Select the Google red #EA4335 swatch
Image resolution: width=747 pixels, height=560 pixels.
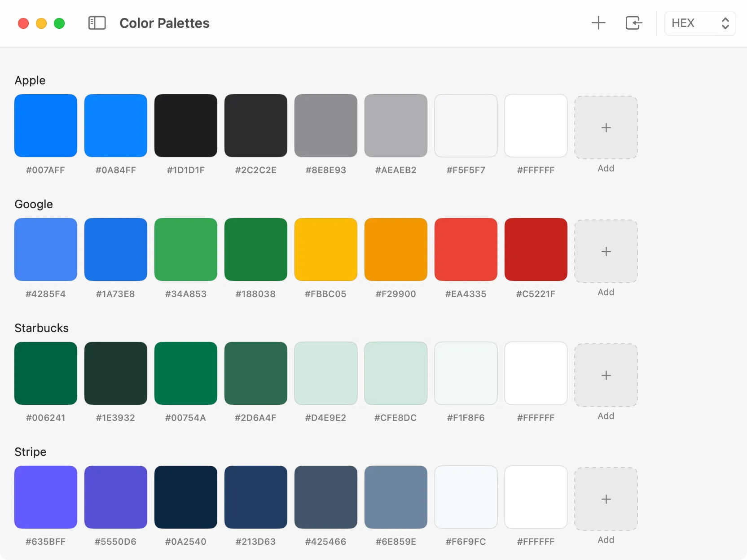[466, 249]
